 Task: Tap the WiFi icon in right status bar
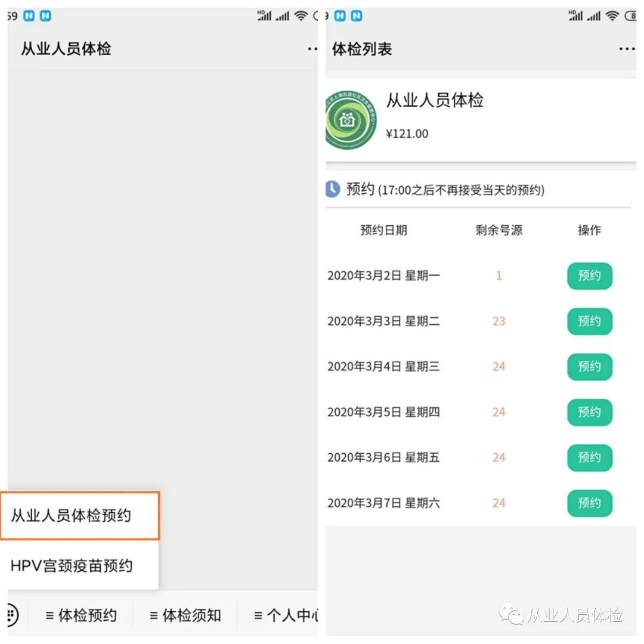point(612,16)
